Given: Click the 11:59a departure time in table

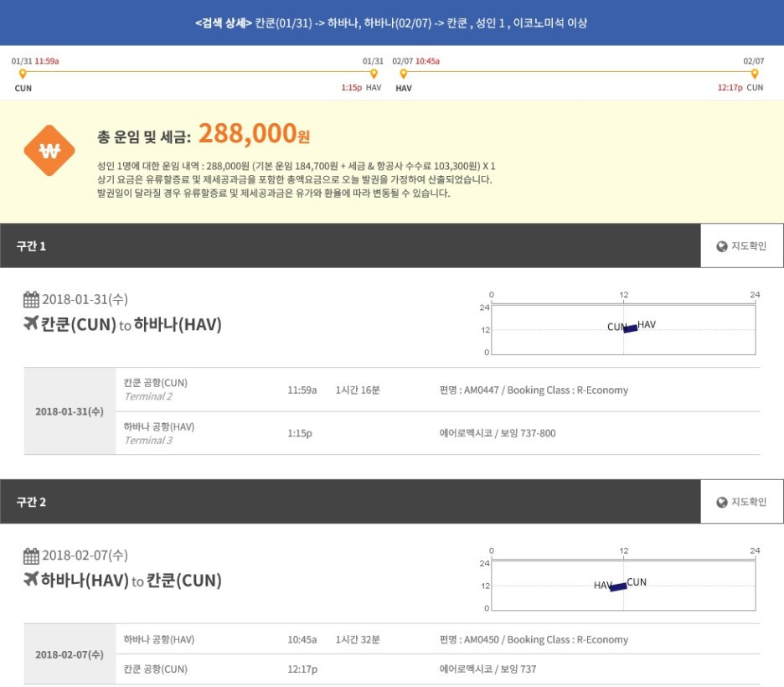Looking at the screenshot, I should click(302, 390).
